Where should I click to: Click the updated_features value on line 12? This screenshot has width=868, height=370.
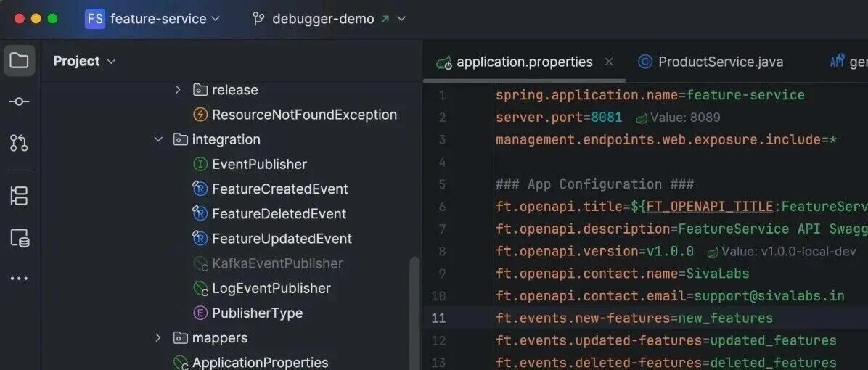click(x=773, y=340)
